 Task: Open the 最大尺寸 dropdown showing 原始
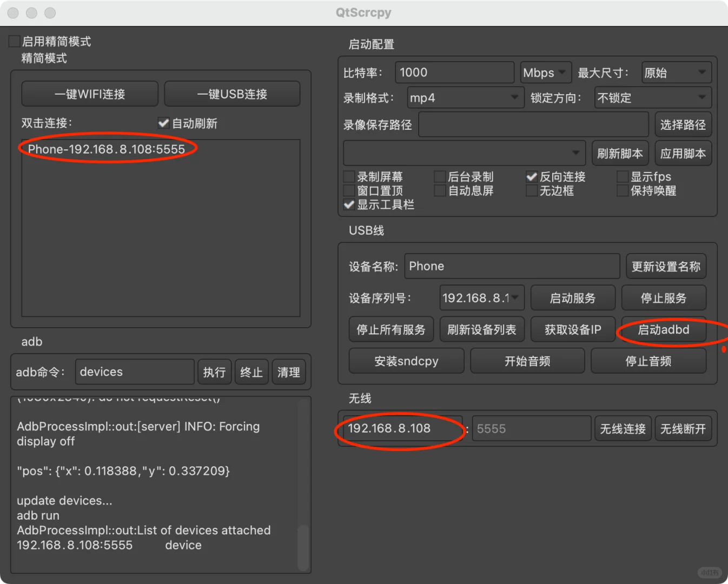pos(676,72)
